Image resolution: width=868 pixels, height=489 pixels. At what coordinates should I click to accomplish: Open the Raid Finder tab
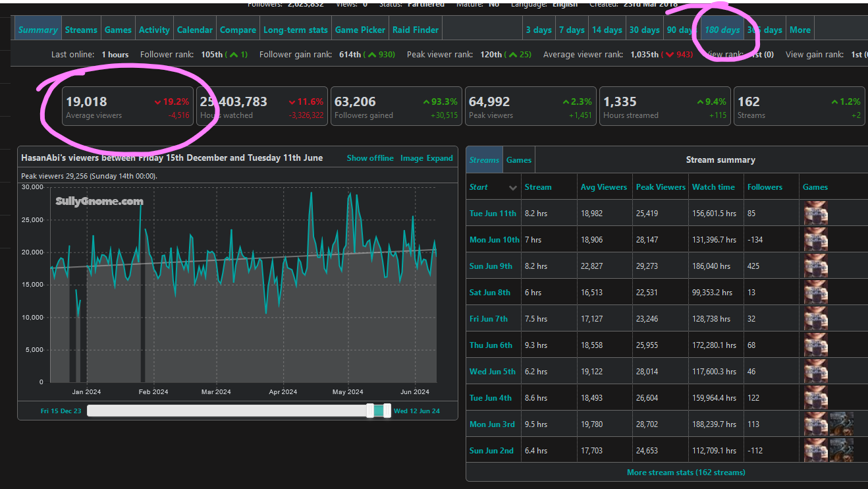pyautogui.click(x=416, y=30)
